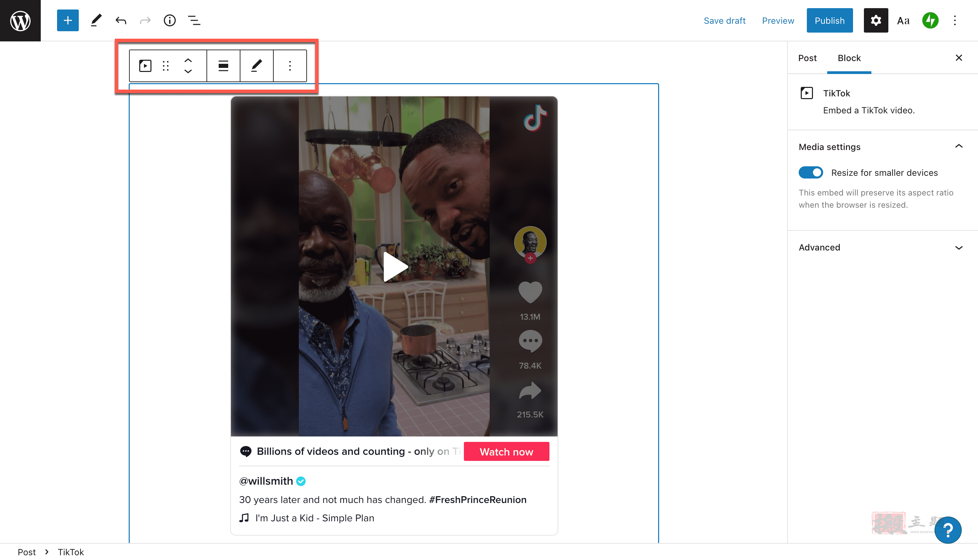Click the TikTok block type icon in block toolbar
This screenshot has height=560, width=978.
click(x=145, y=66)
